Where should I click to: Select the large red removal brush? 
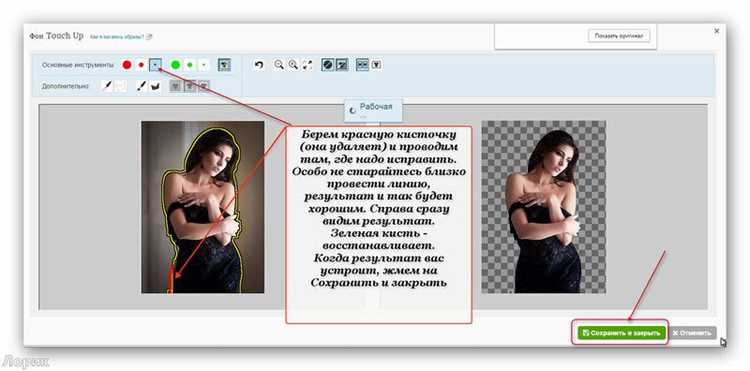[x=127, y=65]
